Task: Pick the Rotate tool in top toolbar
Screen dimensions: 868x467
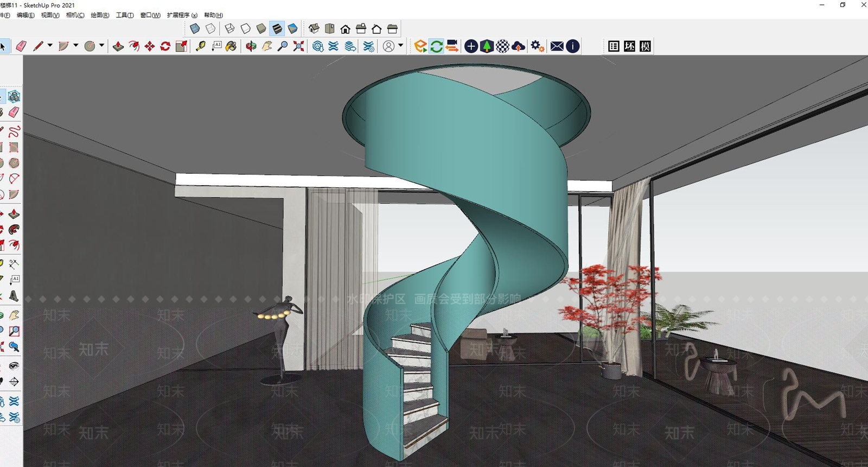Action: 165,46
